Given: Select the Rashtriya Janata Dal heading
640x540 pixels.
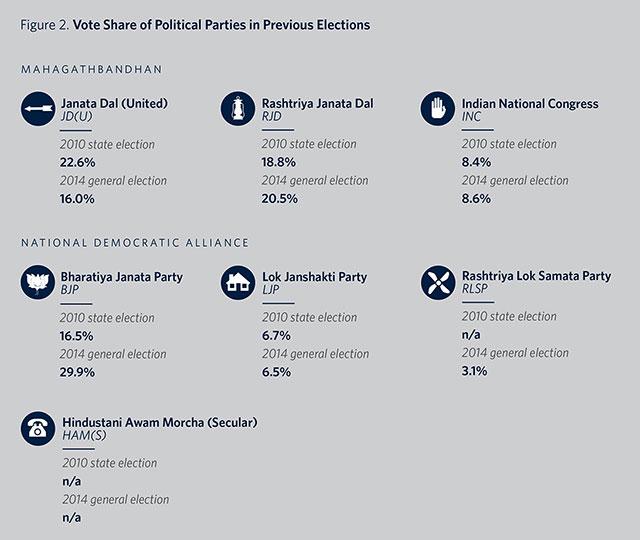Looking at the screenshot, I should pos(318,103).
